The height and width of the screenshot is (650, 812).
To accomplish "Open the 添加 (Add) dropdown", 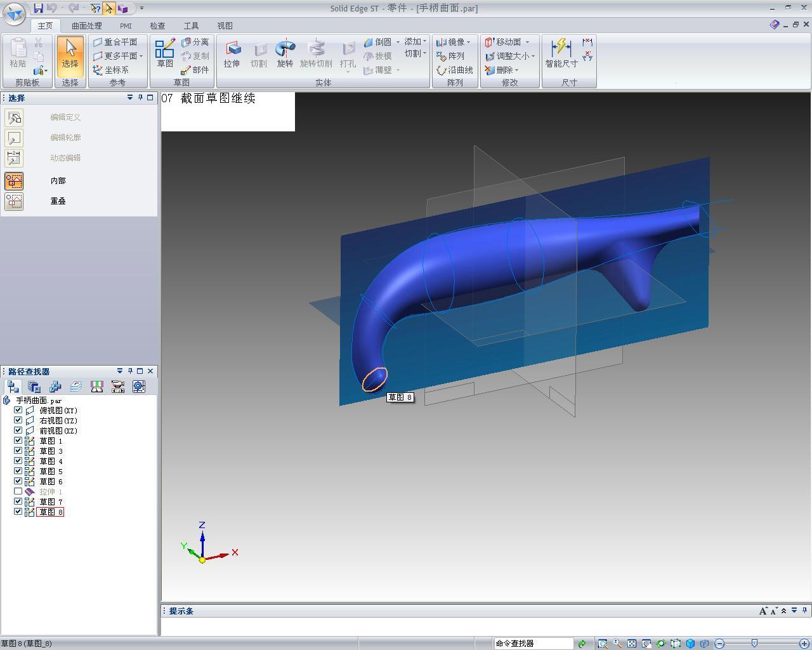I will [x=415, y=41].
